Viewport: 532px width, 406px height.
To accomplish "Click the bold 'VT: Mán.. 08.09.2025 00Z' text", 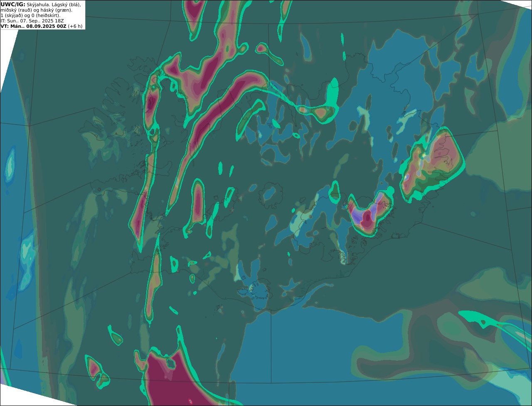I will pos(33,26).
